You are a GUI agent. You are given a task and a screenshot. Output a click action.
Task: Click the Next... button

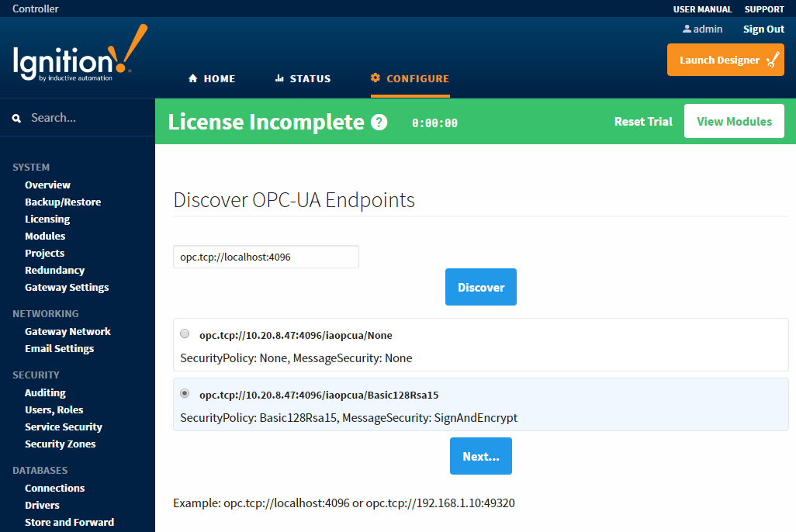click(481, 456)
